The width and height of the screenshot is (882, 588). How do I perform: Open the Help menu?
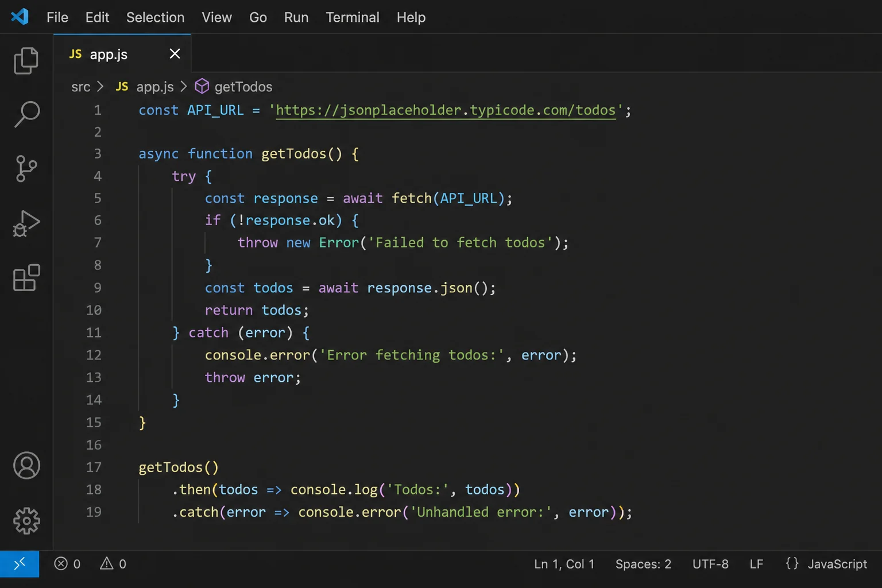click(x=411, y=17)
